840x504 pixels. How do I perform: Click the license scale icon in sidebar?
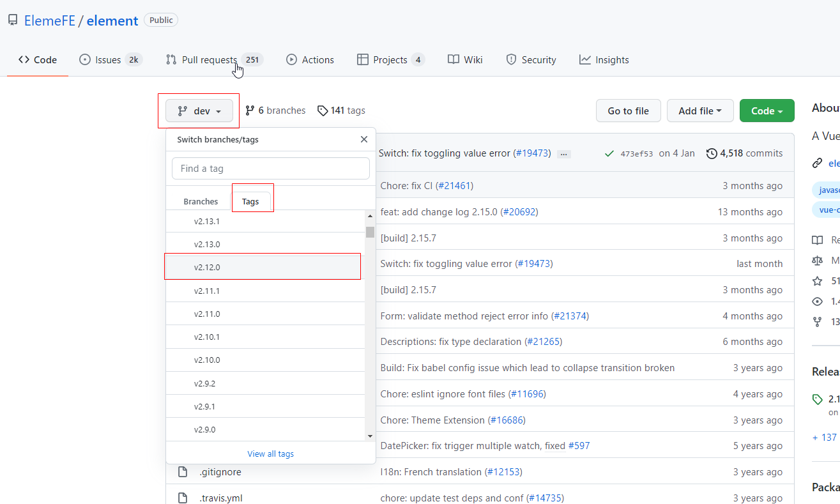(817, 261)
